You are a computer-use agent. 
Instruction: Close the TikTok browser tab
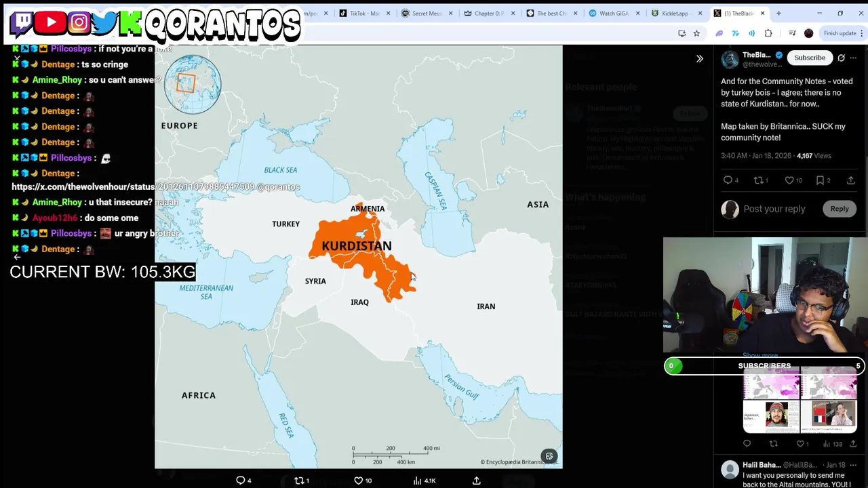388,13
